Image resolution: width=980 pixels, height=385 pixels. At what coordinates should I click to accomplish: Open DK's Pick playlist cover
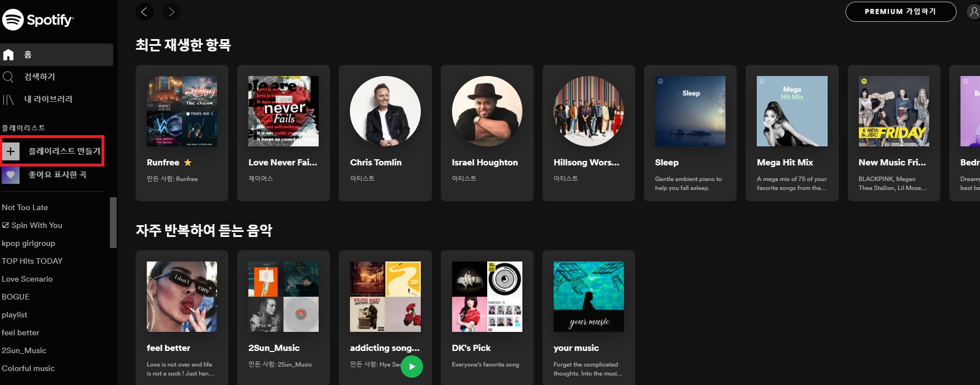pyautogui.click(x=487, y=297)
